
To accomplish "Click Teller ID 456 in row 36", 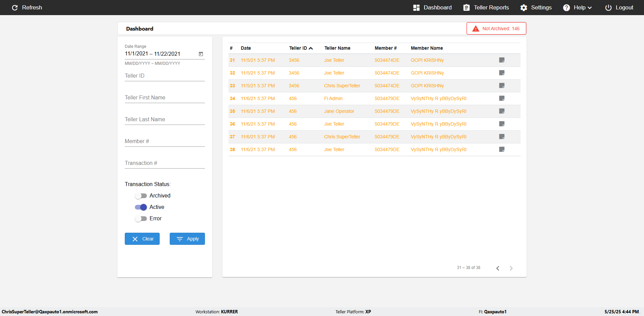I will [292, 124].
